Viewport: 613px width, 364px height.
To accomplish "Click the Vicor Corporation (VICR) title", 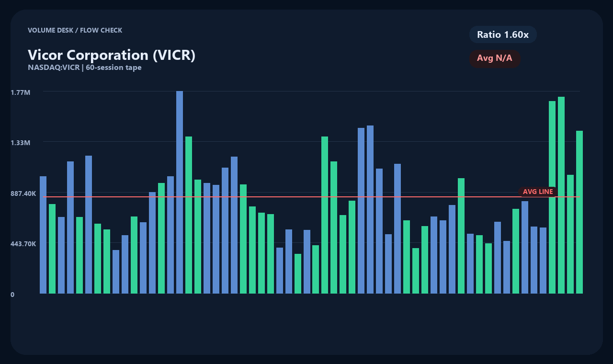I will (112, 55).
